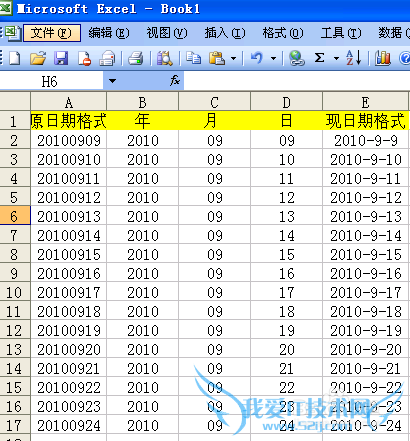Open a file with the Open folder icon

[38, 58]
